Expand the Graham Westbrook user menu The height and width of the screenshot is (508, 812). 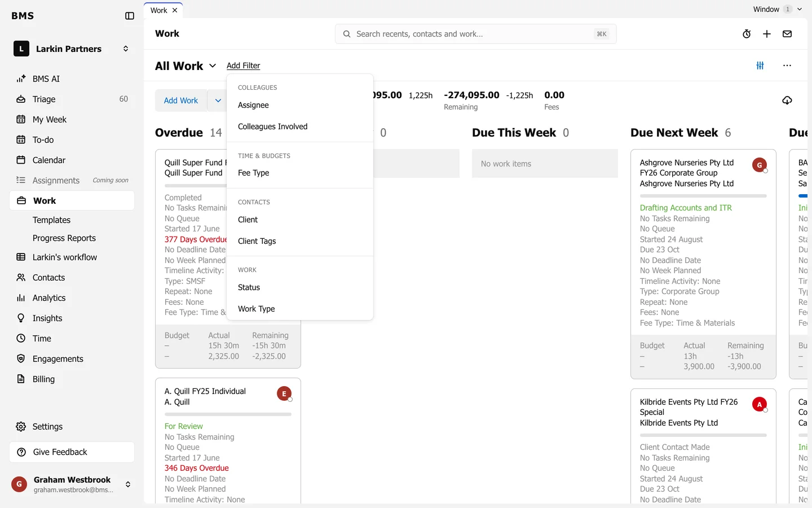(x=128, y=484)
